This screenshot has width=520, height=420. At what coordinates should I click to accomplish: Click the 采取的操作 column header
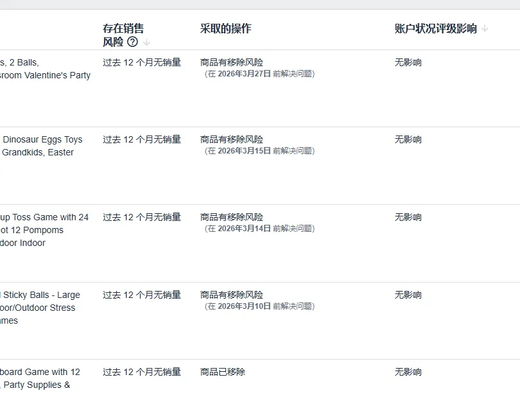tap(225, 28)
